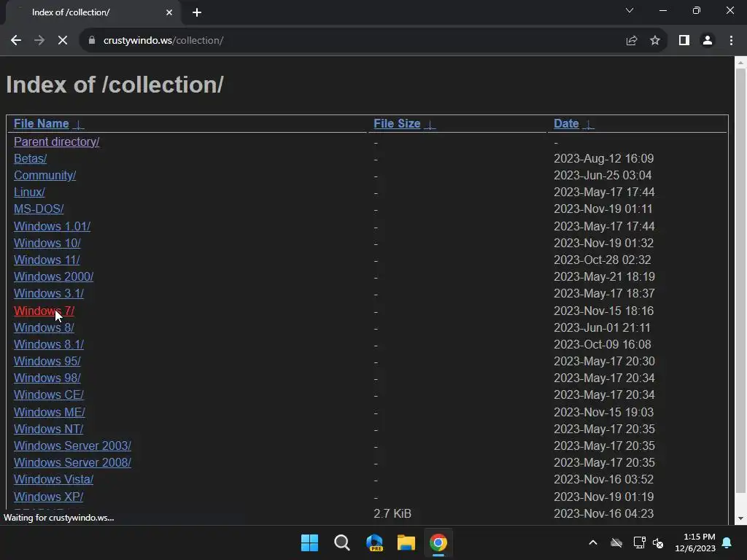Click File Size descending arrow
Screen dimensions: 747x560
pyautogui.click(x=430, y=125)
